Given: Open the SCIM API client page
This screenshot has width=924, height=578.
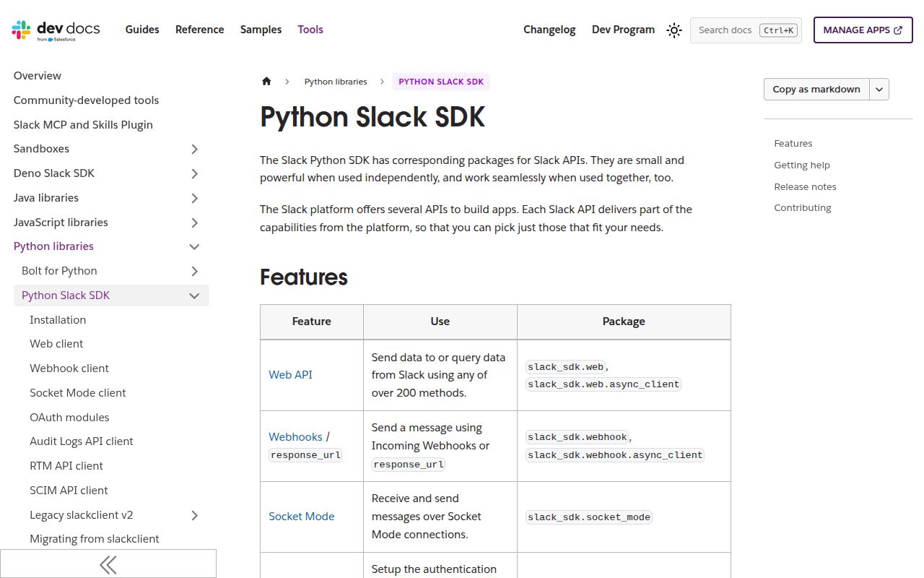Looking at the screenshot, I should [69, 491].
